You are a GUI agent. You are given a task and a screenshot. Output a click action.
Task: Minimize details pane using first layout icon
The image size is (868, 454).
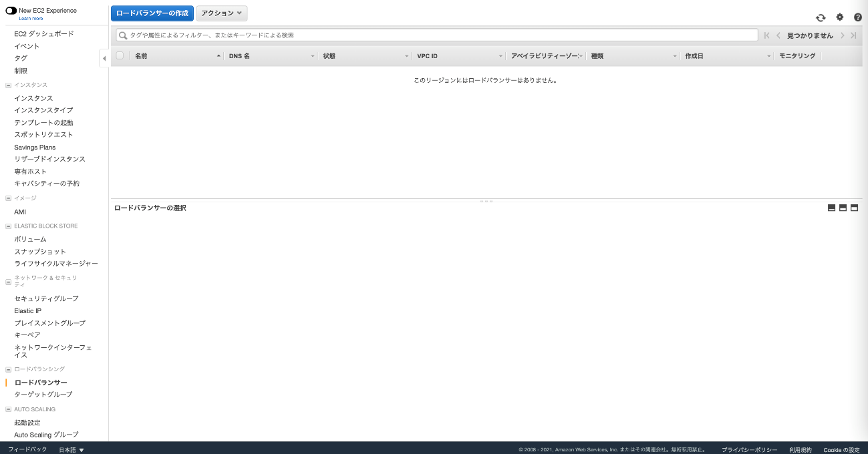pyautogui.click(x=831, y=208)
